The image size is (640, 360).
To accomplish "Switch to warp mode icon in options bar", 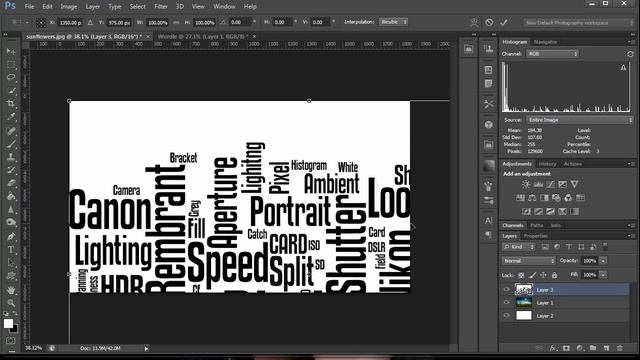I will coord(474,22).
